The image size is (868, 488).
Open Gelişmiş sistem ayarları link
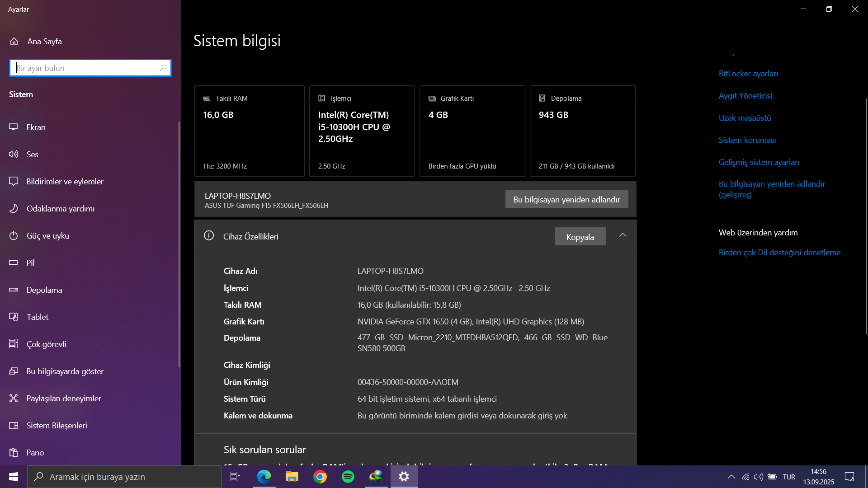[759, 162]
